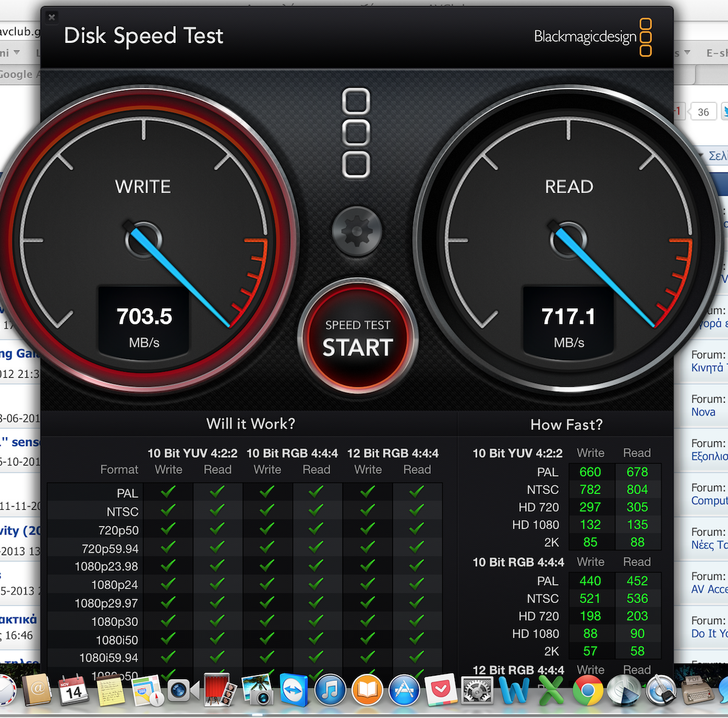This screenshot has height=718, width=728.
Task: Open the "Do It Yo" forum link in browser
Action: pyautogui.click(x=709, y=634)
